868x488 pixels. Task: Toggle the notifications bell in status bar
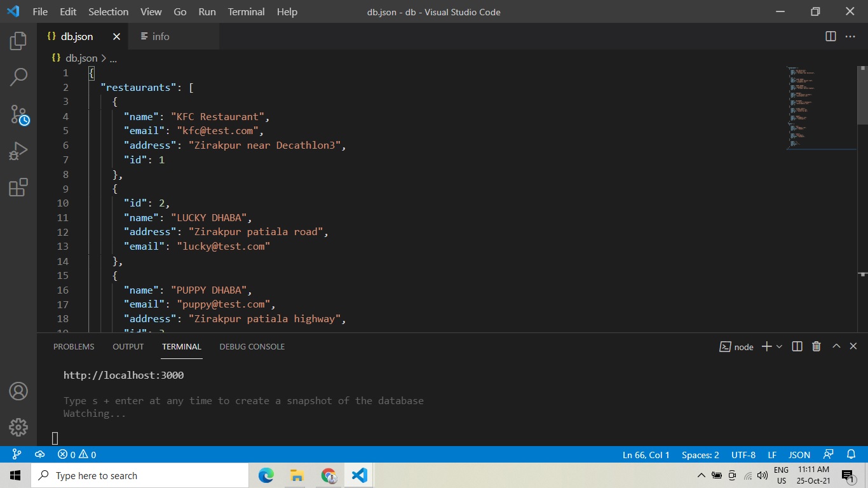click(850, 454)
